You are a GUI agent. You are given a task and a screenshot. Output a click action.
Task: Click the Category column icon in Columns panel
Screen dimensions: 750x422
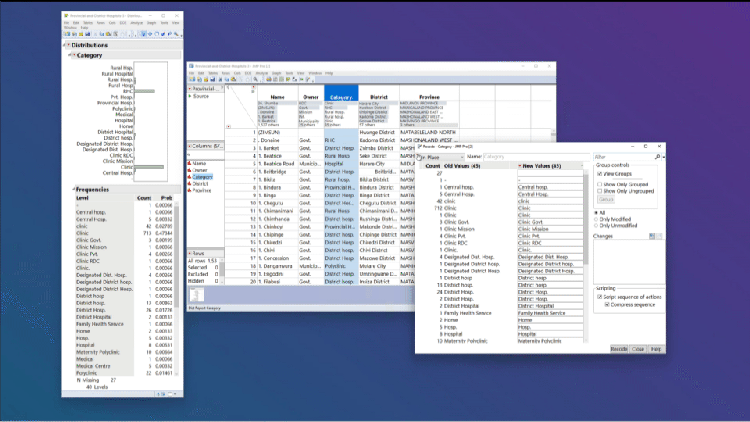coord(191,175)
